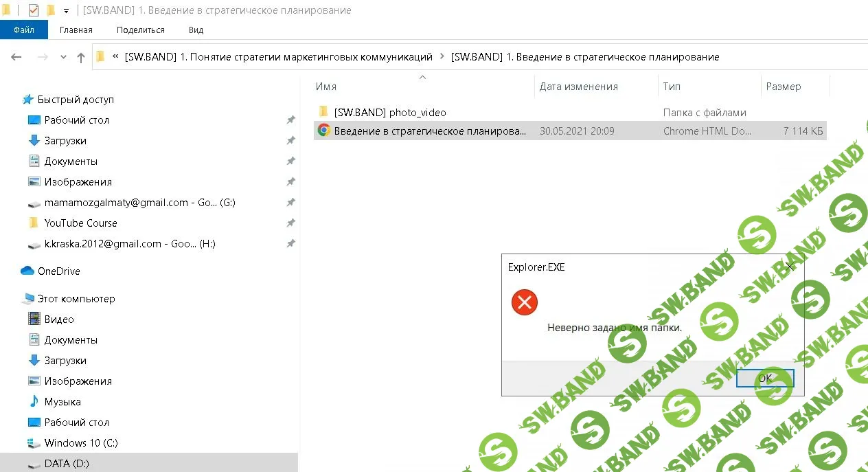The image size is (868, 472).
Task: Select the Chrome HTML file icon
Action: (x=323, y=131)
